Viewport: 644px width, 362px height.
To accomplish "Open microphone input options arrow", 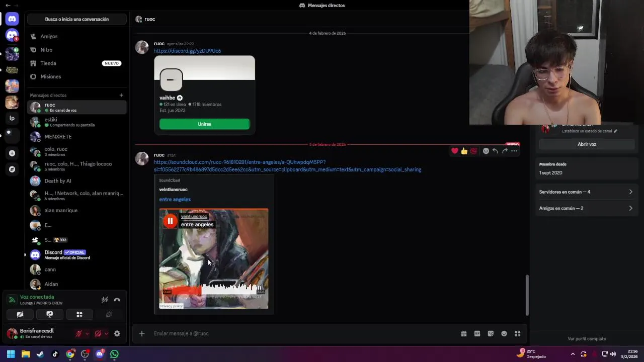I will [x=87, y=333].
